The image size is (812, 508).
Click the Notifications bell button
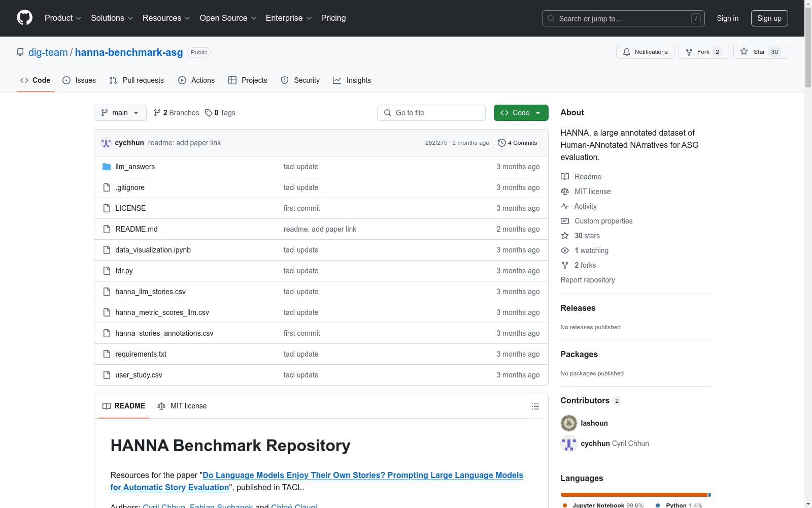645,52
